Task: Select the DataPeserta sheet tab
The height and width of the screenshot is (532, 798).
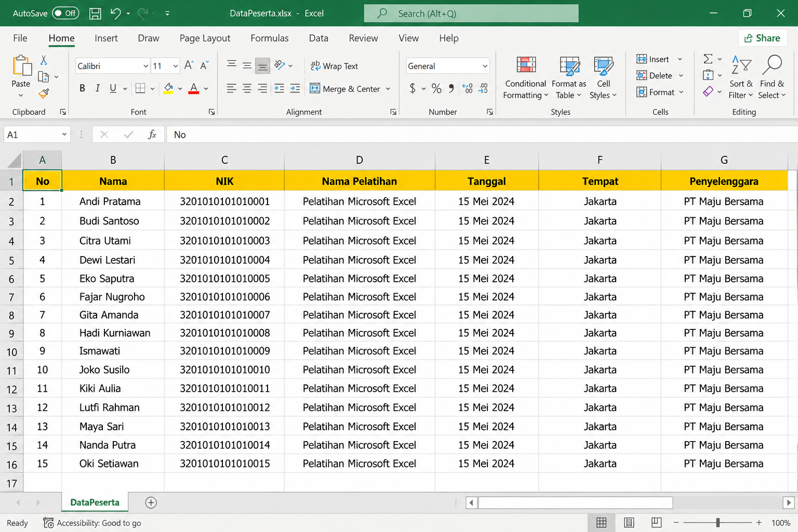Action: click(x=95, y=502)
